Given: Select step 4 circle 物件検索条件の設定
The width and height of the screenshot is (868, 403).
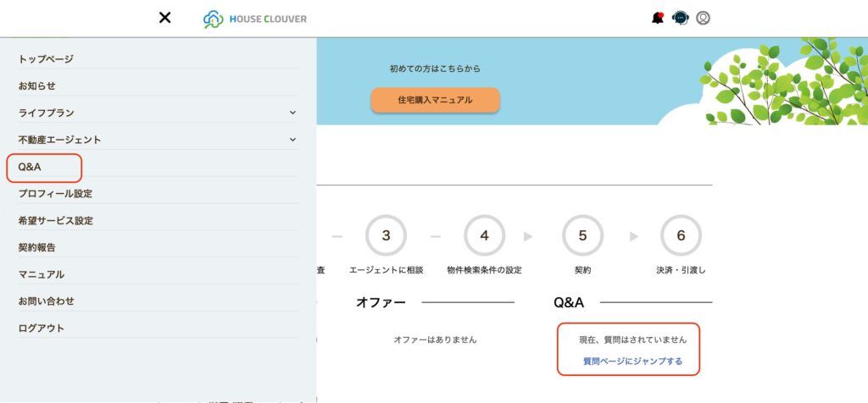Looking at the screenshot, I should coord(484,235).
